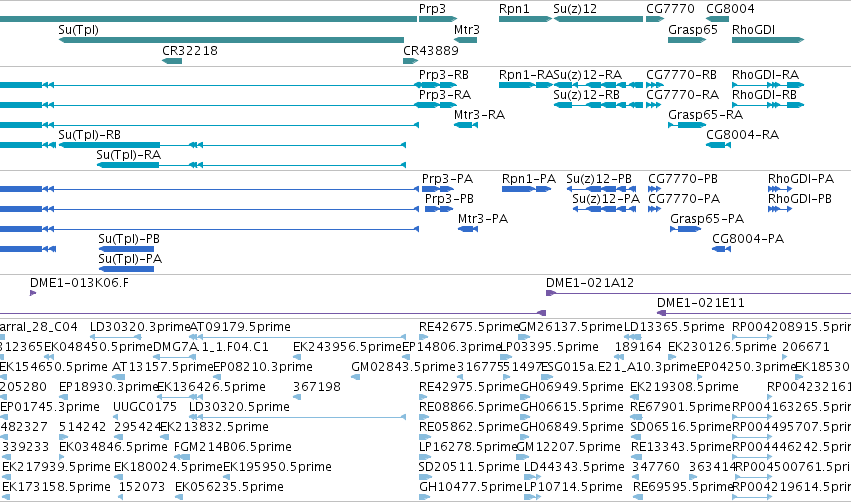Click the Mtr3 gene bar
851x502 pixels.
click(x=466, y=40)
